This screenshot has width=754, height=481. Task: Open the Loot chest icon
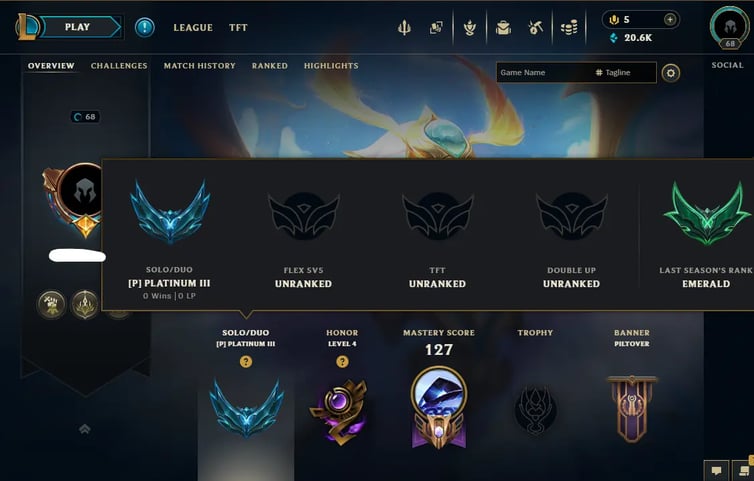point(503,28)
